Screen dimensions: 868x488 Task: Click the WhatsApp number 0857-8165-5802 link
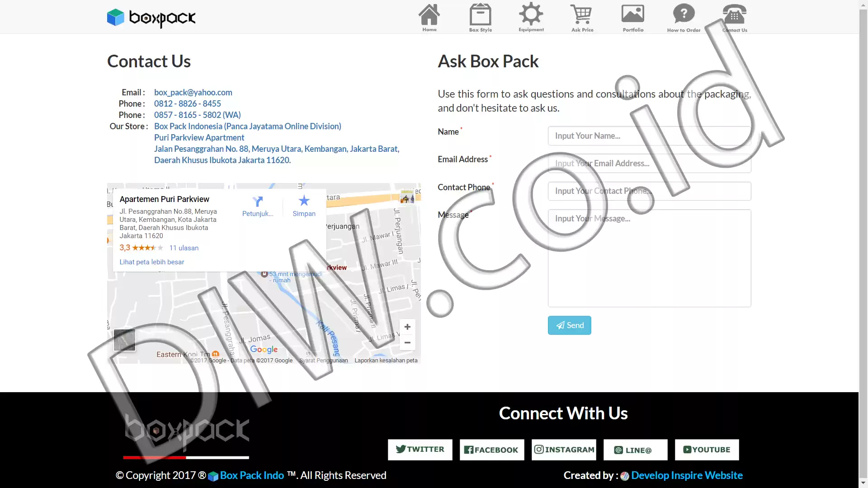click(198, 115)
